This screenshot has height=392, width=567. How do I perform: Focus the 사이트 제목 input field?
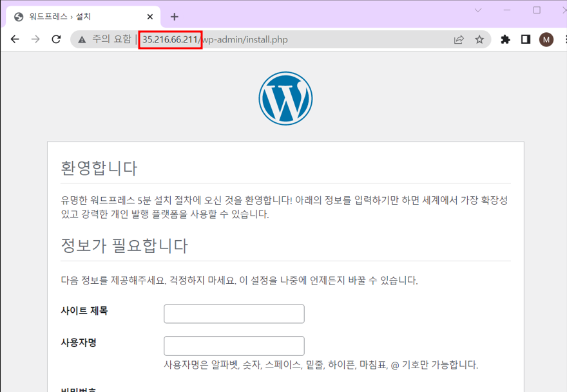[234, 313]
